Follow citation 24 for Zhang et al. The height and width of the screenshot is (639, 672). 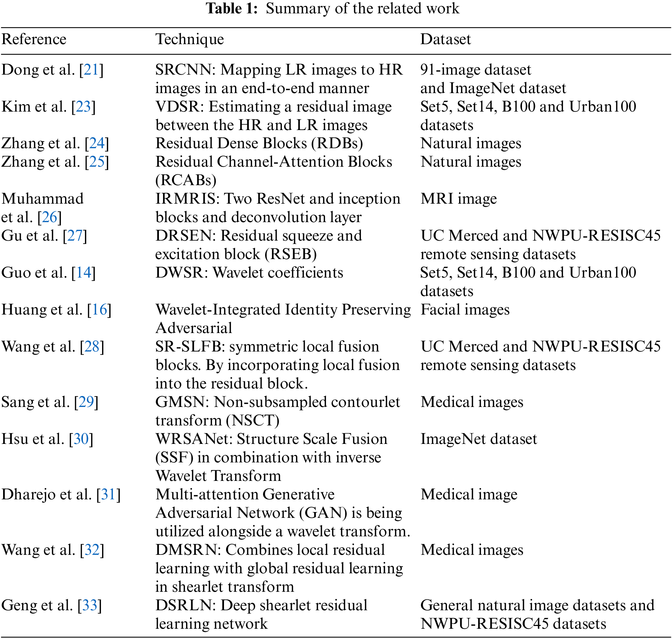pyautogui.click(x=97, y=144)
